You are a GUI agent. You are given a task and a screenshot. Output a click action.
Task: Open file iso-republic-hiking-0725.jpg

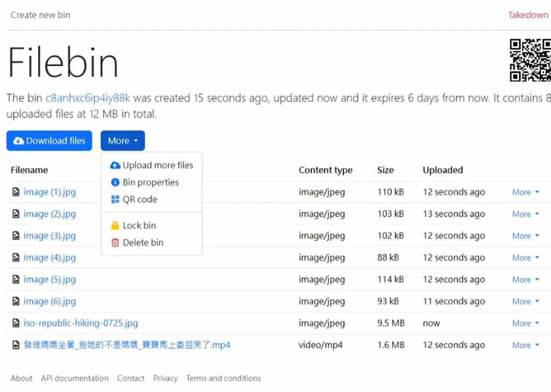pyautogui.click(x=81, y=323)
